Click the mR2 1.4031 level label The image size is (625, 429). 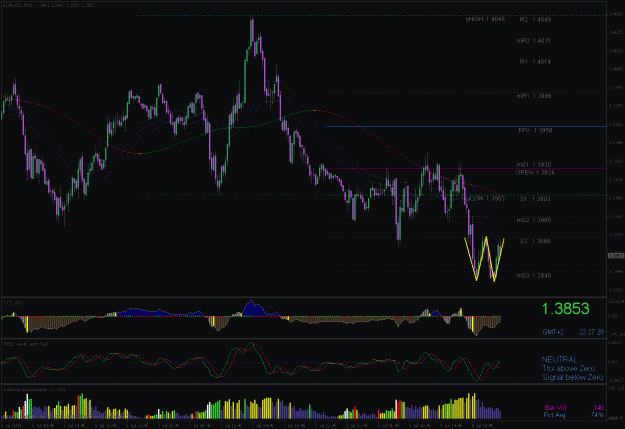tap(534, 41)
